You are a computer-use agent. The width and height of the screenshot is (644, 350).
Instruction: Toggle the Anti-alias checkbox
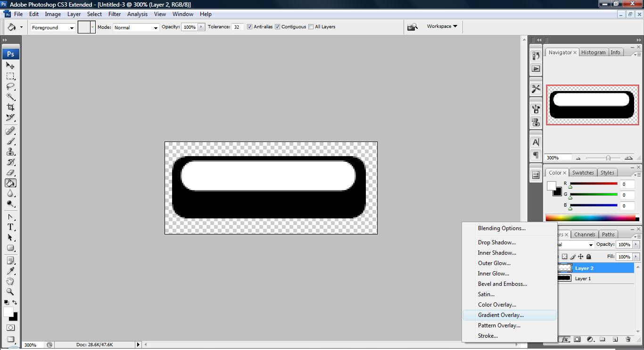coord(249,27)
